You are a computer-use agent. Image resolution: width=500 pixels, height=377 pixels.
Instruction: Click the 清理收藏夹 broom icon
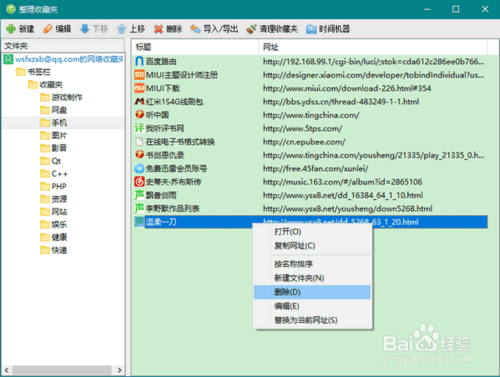pyautogui.click(x=252, y=29)
